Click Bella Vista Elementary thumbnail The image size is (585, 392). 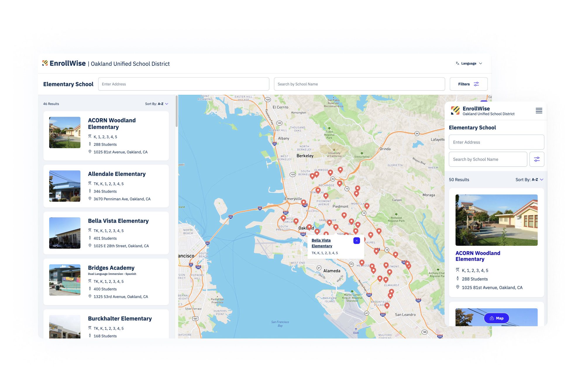pos(65,233)
